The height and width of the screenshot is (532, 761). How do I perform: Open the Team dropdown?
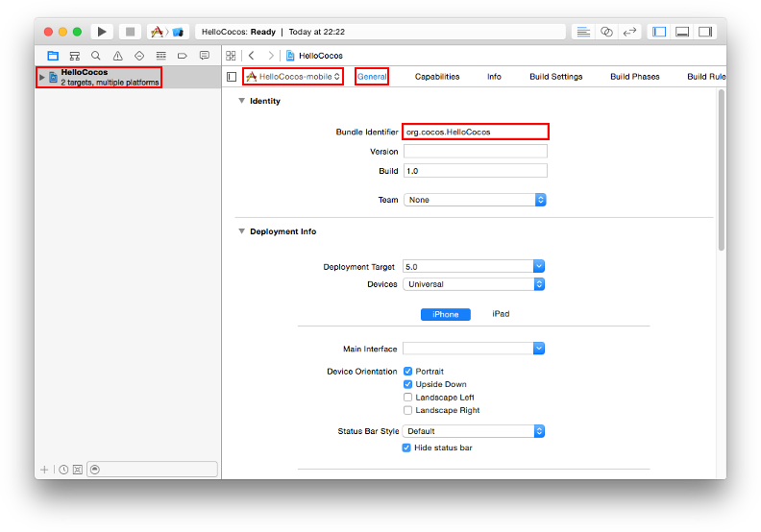click(x=475, y=200)
